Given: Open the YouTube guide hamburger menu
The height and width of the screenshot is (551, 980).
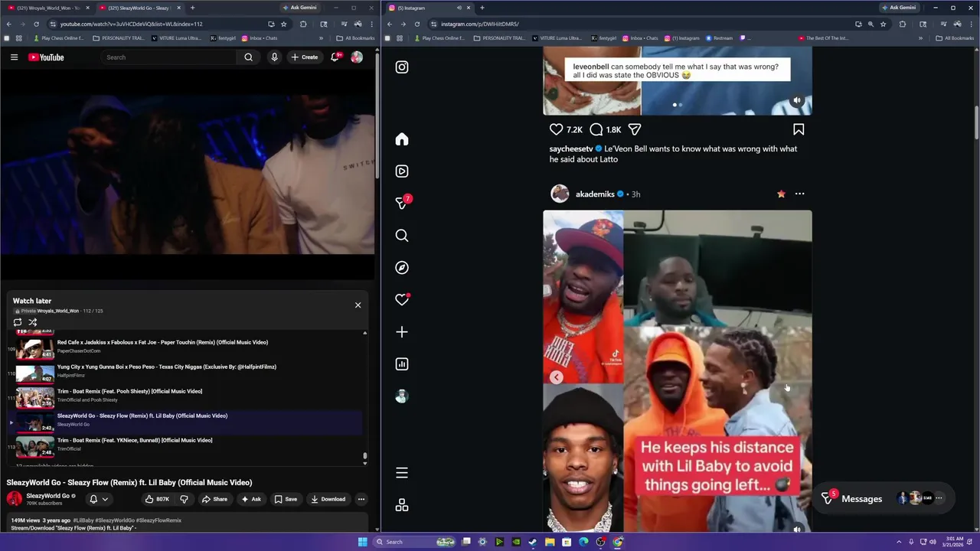Looking at the screenshot, I should (14, 57).
